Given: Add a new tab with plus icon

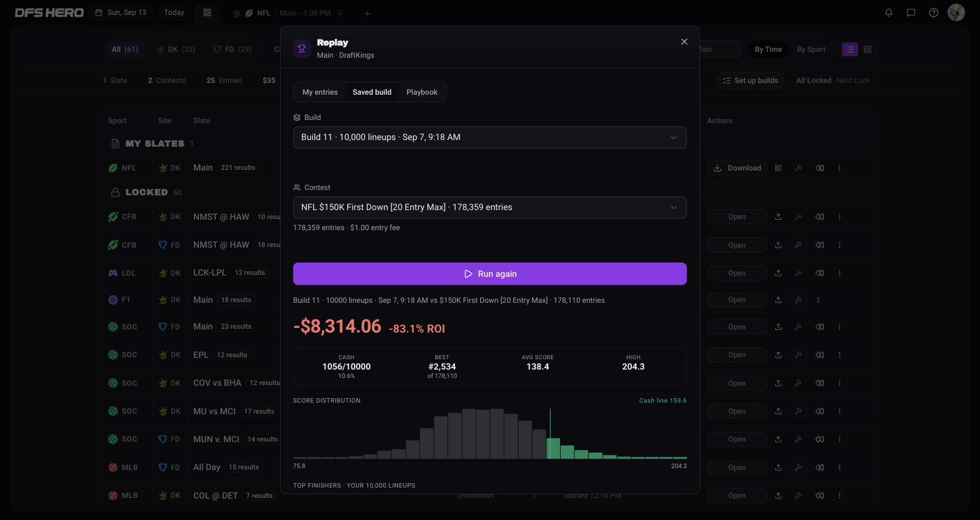Looking at the screenshot, I should click(367, 13).
